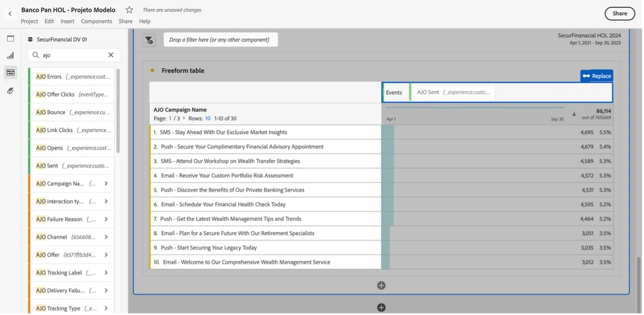This screenshot has height=315, width=644.
Task: Expand the AJO Campaign Name dimension chevron
Action: pyautogui.click(x=106, y=184)
